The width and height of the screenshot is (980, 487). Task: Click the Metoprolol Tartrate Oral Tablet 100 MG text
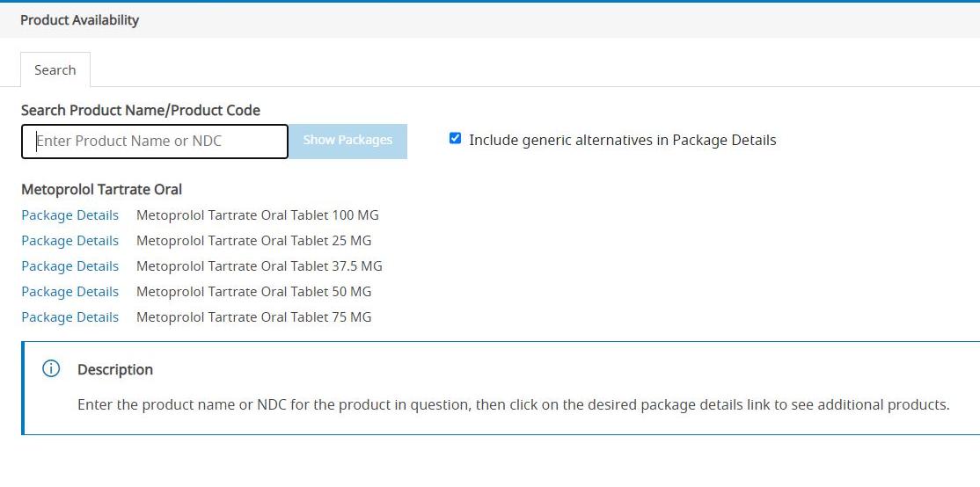point(257,215)
